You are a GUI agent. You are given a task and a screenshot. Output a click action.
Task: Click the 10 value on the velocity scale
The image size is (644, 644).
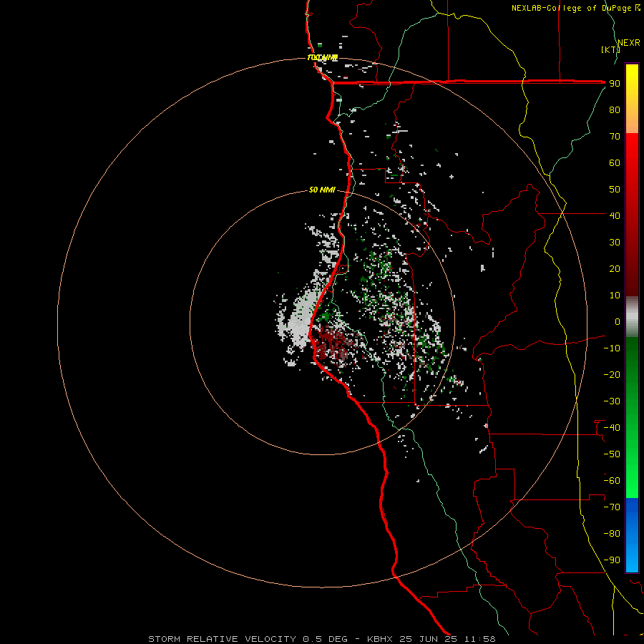[x=615, y=296]
